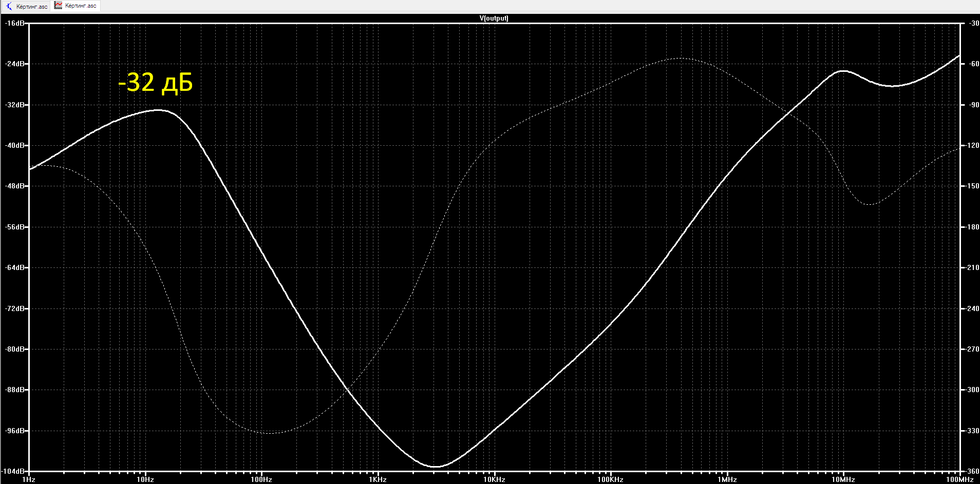The height and width of the screenshot is (484, 980).
Task: Click the -330 phase axis label
Action: click(972, 431)
